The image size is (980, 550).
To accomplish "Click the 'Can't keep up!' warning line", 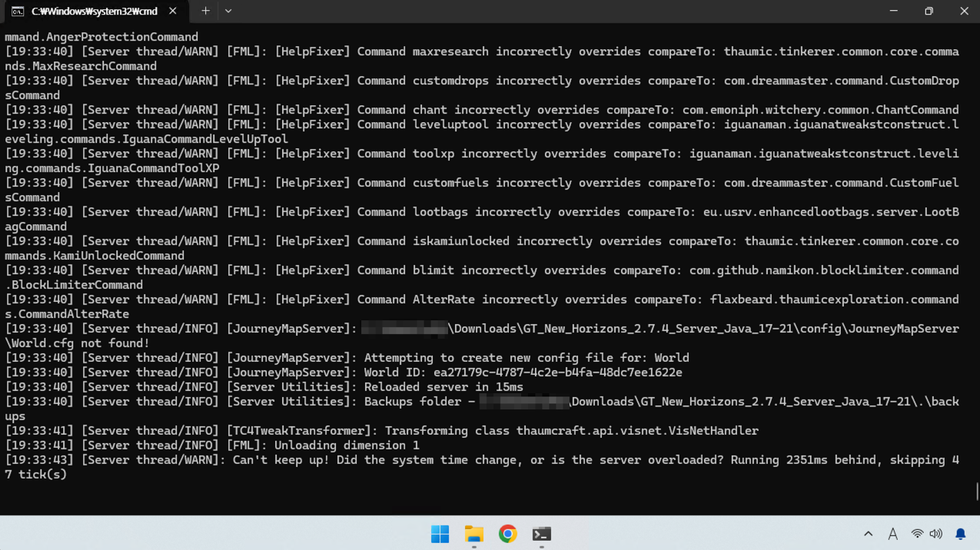I will pos(482,467).
